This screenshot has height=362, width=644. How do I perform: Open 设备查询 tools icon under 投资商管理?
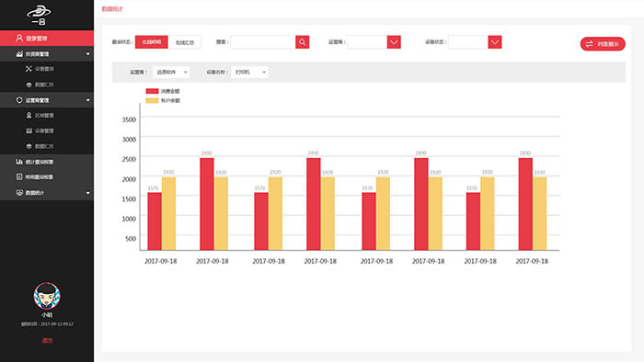pos(29,69)
